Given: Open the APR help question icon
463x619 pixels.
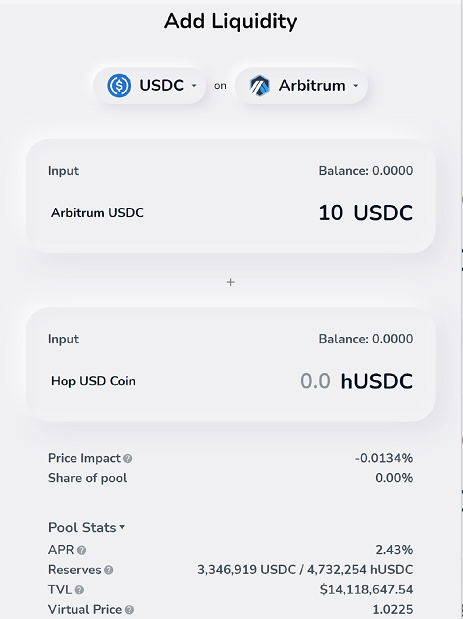Looking at the screenshot, I should (81, 550).
